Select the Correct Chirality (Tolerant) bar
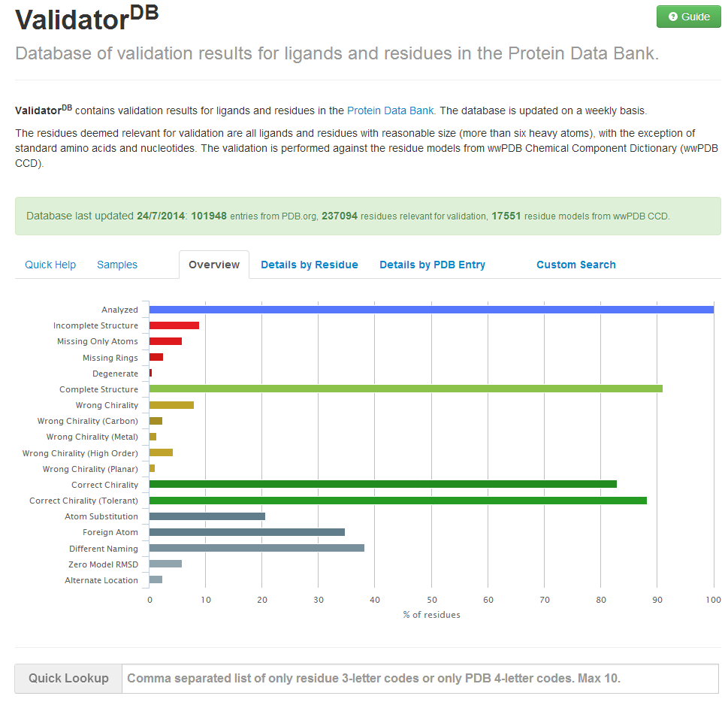Viewport: 728px width, 705px height. click(398, 500)
